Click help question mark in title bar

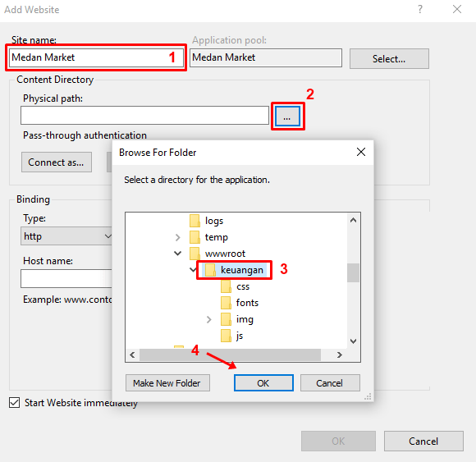420,9
